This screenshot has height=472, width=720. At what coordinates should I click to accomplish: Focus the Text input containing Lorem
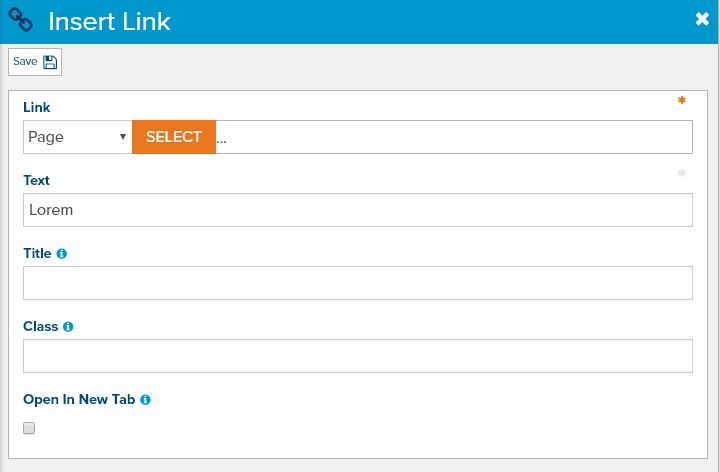pyautogui.click(x=358, y=210)
